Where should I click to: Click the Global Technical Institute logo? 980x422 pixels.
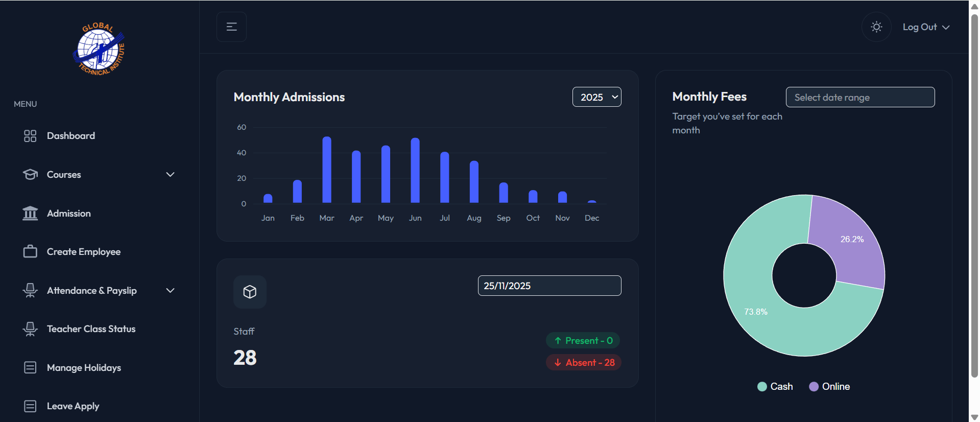[99, 49]
